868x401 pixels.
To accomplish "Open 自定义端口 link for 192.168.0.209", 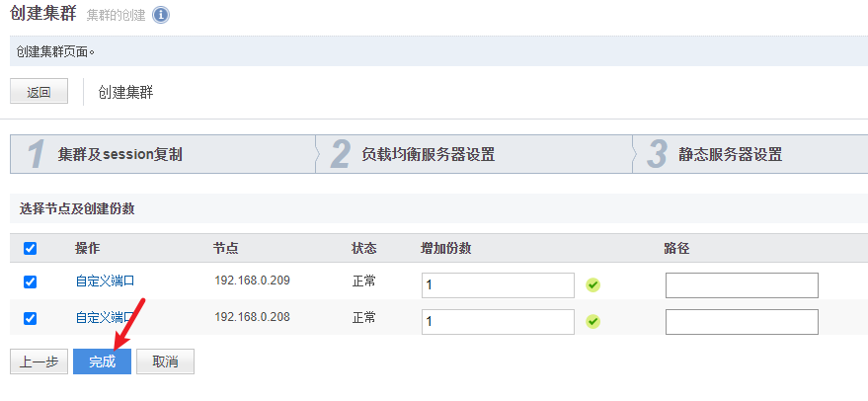I will [x=106, y=281].
